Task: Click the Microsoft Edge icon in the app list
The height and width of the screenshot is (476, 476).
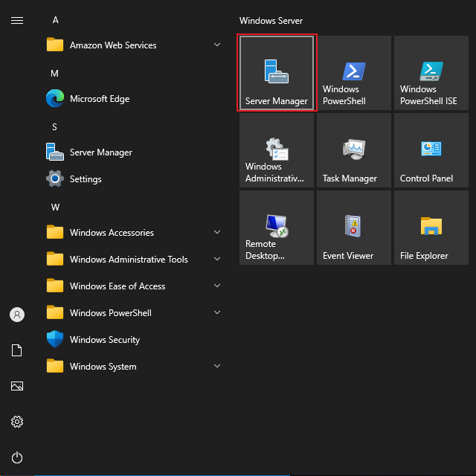Action: [x=55, y=98]
